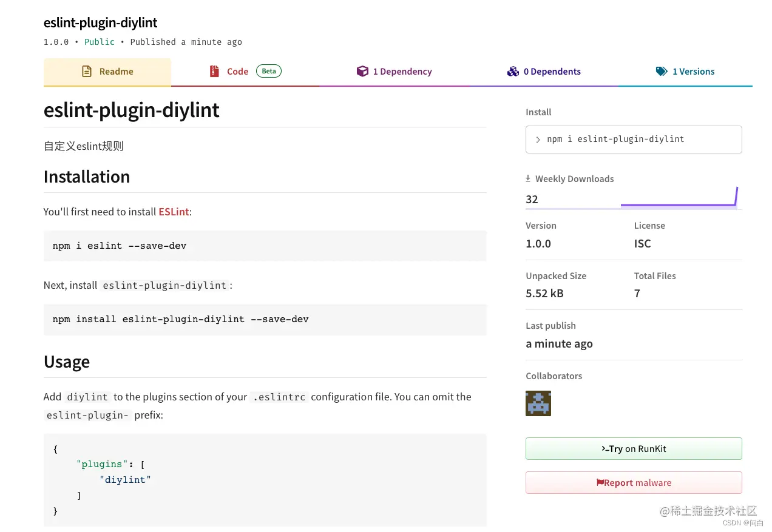Copy the npm i eslint-plugin-diylint install command
This screenshot has width=772, height=532.
(x=633, y=140)
